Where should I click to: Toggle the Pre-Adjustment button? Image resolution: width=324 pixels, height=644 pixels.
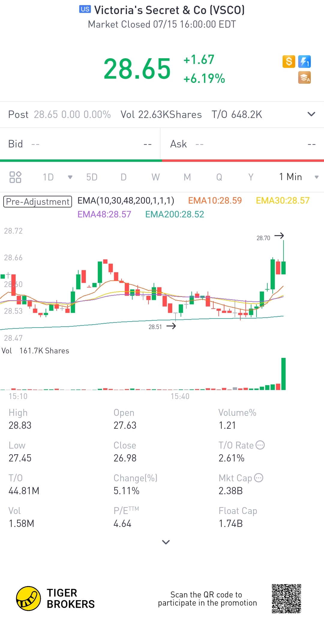point(37,201)
